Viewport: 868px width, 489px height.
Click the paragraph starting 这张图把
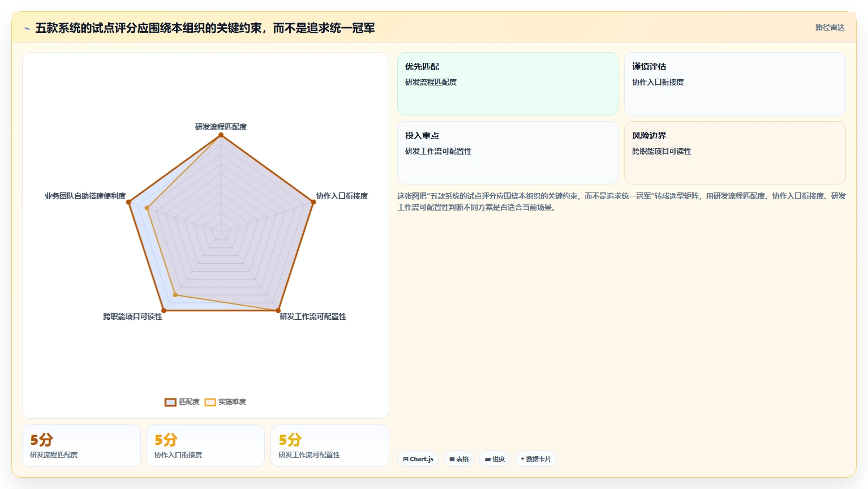[621, 201]
